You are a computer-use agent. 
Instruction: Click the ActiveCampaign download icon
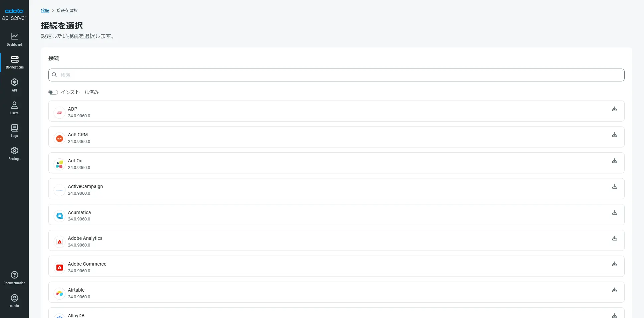tap(614, 187)
